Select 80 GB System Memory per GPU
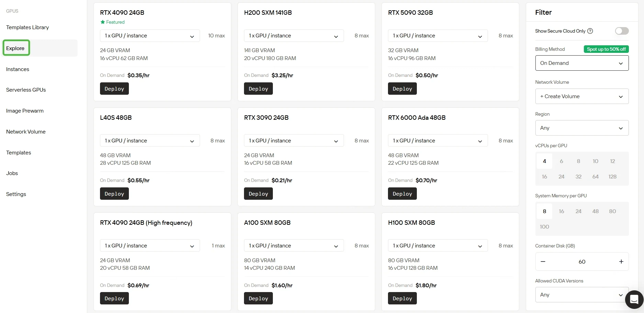Screen dimensions: 644x313 click(612, 211)
